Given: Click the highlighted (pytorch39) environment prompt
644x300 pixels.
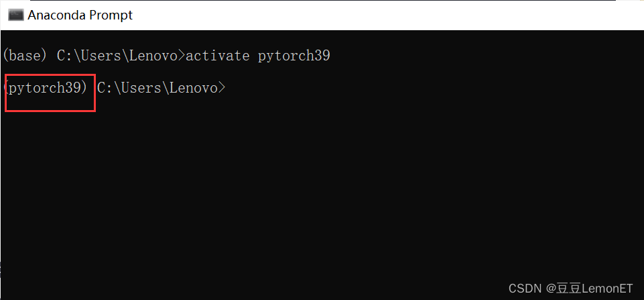Looking at the screenshot, I should point(45,87).
